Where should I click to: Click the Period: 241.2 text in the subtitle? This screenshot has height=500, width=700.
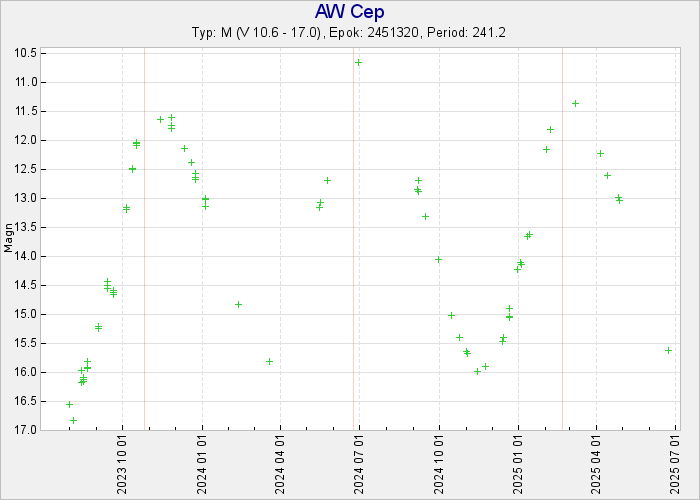tap(466, 32)
